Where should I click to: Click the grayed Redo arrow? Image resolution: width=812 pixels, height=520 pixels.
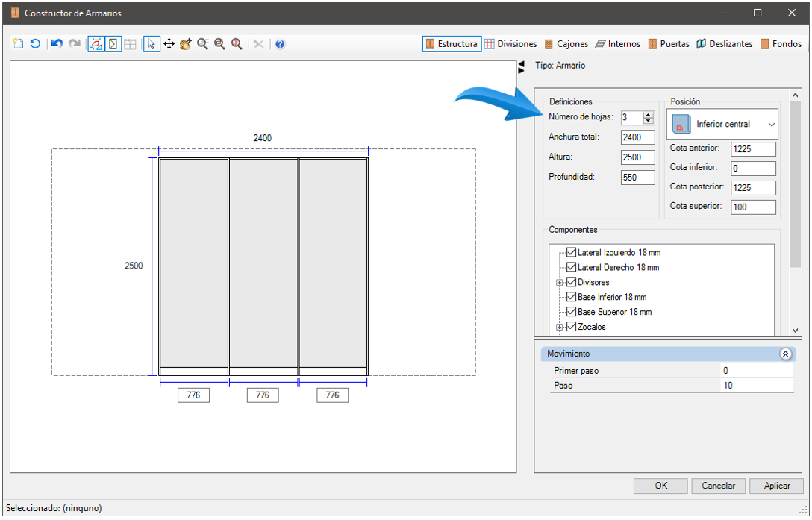tap(75, 44)
